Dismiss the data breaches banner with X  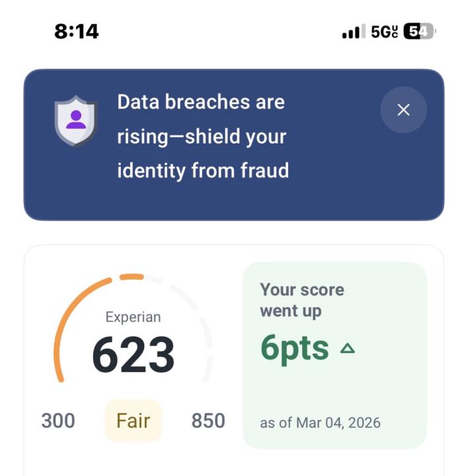pos(403,110)
